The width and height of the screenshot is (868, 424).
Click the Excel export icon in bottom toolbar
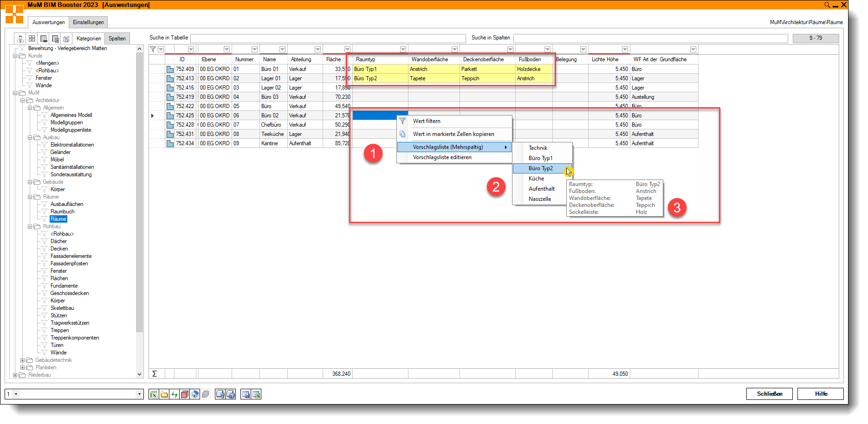coord(153,394)
